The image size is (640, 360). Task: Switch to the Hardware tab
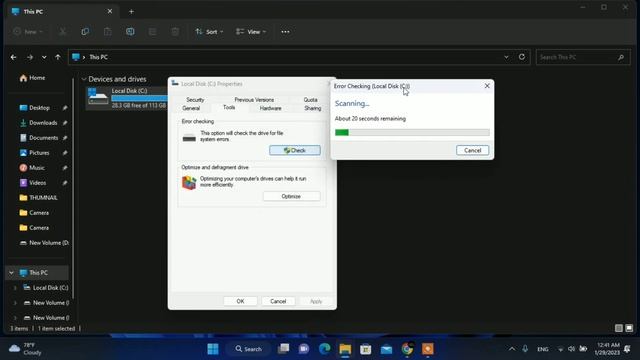point(270,108)
